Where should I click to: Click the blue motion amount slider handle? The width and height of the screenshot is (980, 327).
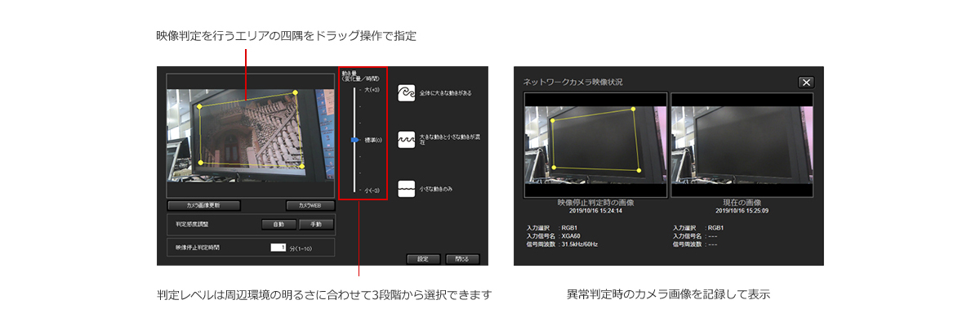pyautogui.click(x=354, y=140)
